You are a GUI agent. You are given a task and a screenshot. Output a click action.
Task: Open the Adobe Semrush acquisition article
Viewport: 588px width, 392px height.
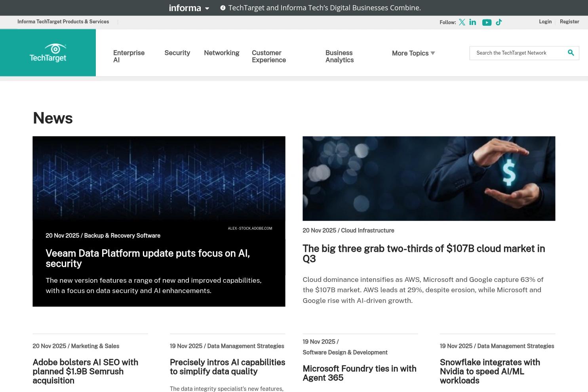(x=85, y=371)
